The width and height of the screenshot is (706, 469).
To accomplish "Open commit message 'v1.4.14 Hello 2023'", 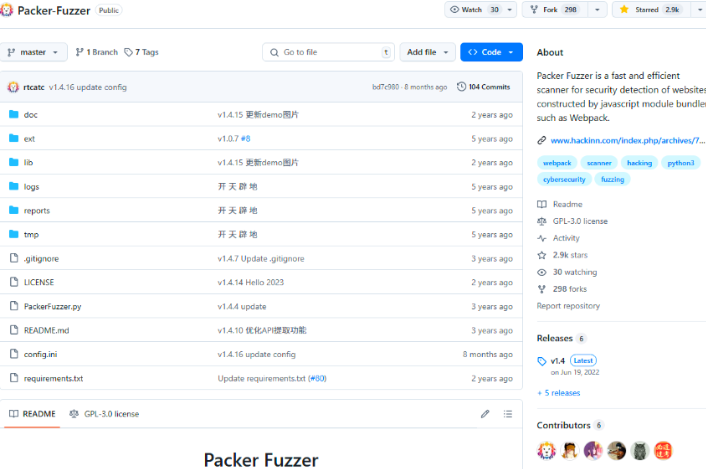I will click(251, 282).
